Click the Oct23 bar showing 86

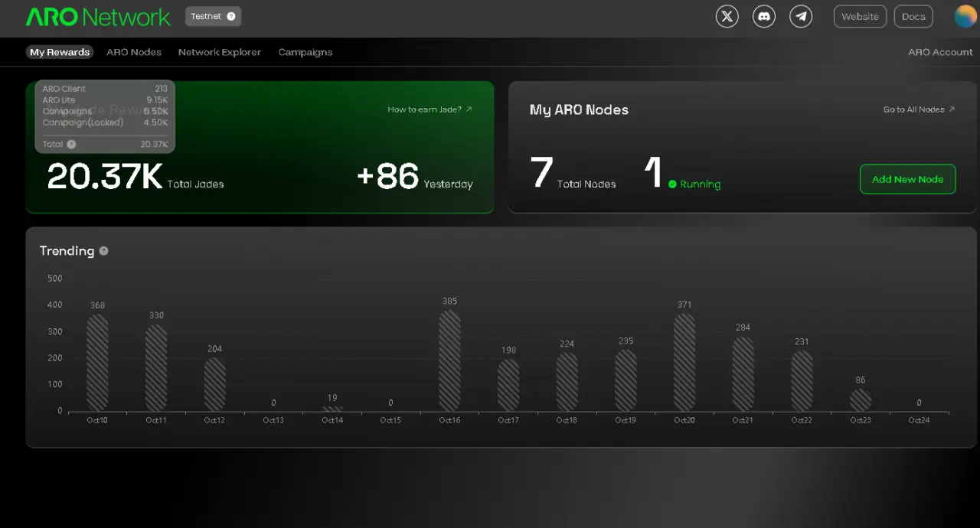click(x=861, y=399)
